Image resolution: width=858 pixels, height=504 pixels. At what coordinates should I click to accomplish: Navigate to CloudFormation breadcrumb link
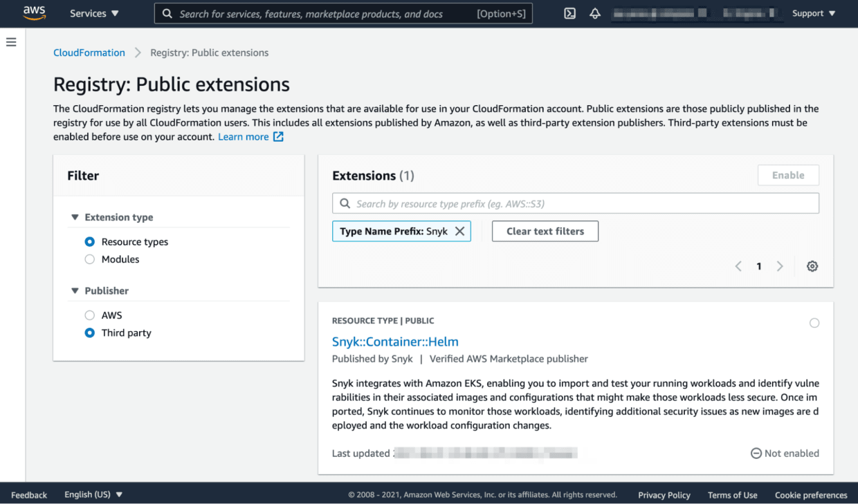(89, 53)
